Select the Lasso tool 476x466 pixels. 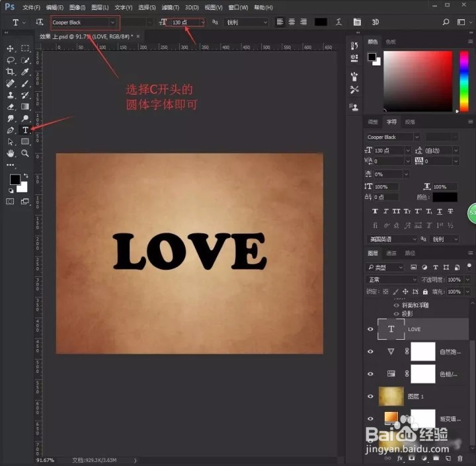[11, 60]
